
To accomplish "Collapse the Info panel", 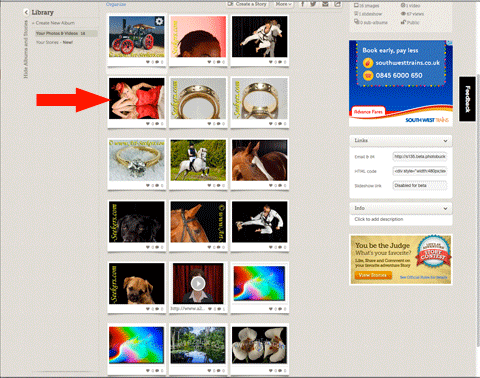I will [x=445, y=209].
